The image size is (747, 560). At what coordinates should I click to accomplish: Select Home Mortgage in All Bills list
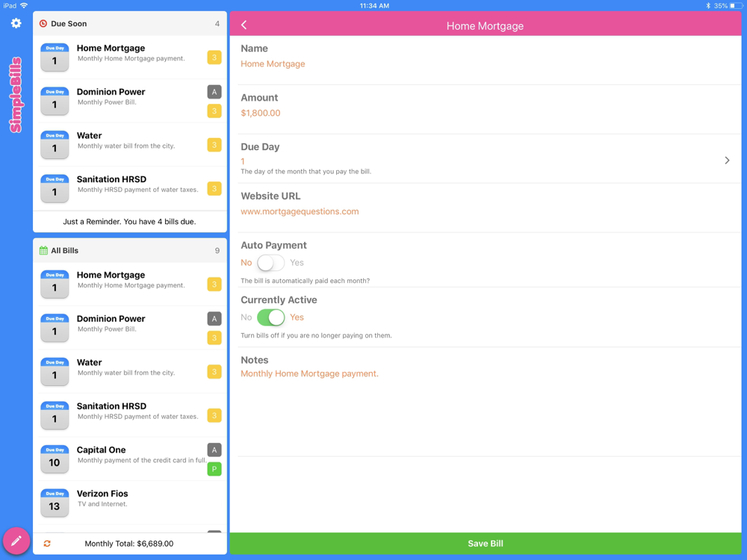(x=130, y=284)
